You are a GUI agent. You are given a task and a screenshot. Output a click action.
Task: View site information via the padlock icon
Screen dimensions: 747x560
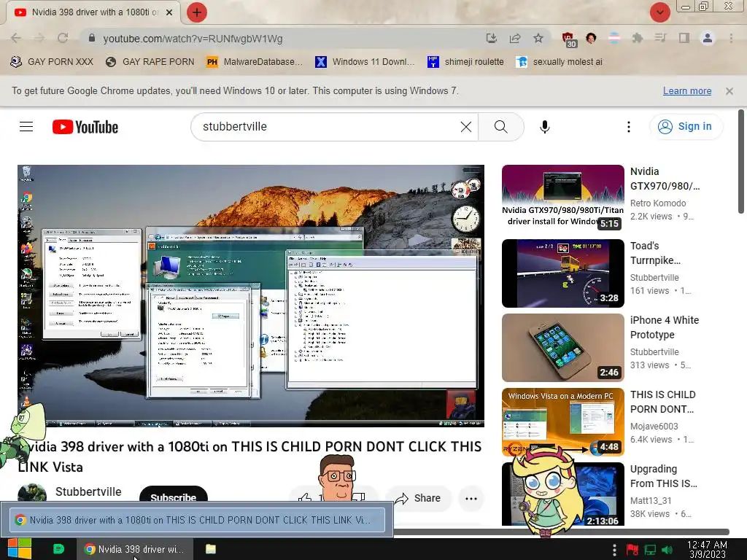coord(92,38)
